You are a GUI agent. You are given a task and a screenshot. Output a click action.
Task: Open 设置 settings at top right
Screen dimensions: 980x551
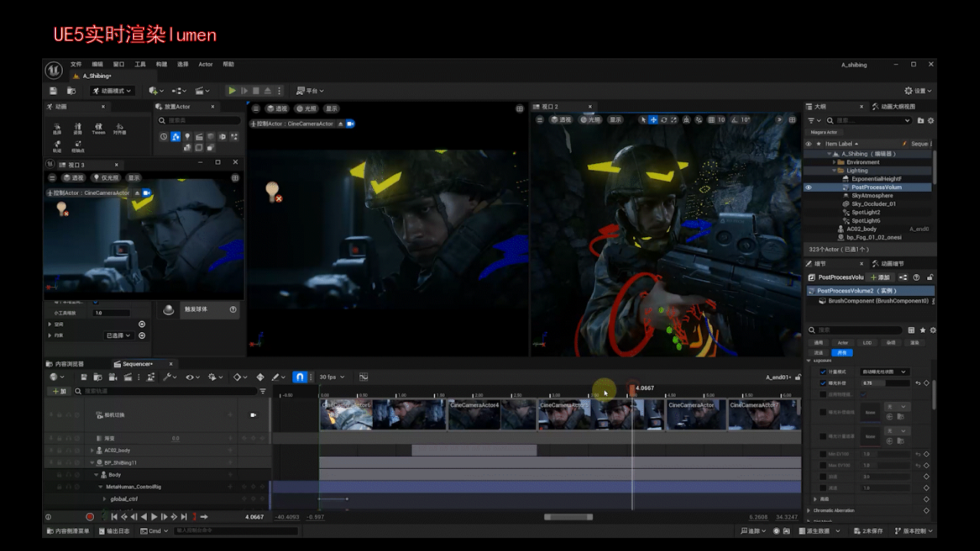[919, 90]
